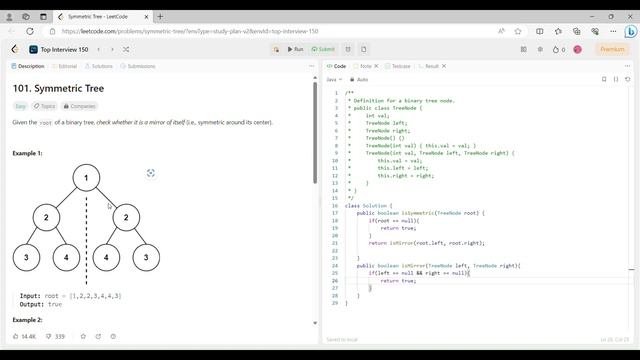The image size is (640, 360).
Task: Click the Premium button
Action: (x=612, y=49)
